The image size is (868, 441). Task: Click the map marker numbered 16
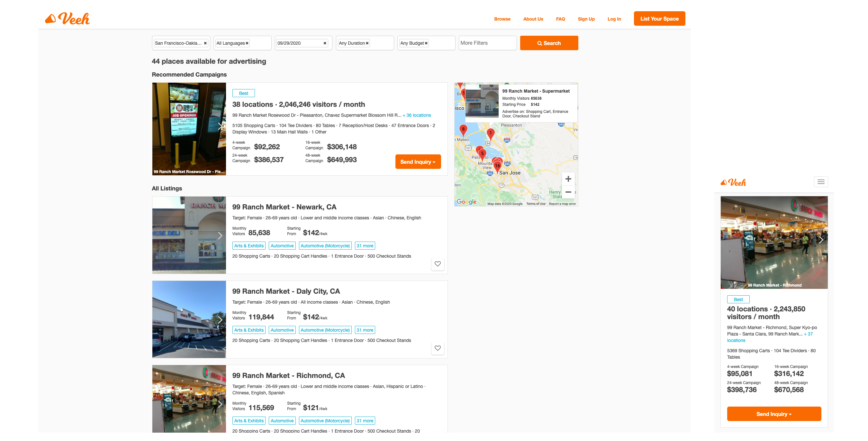(497, 166)
